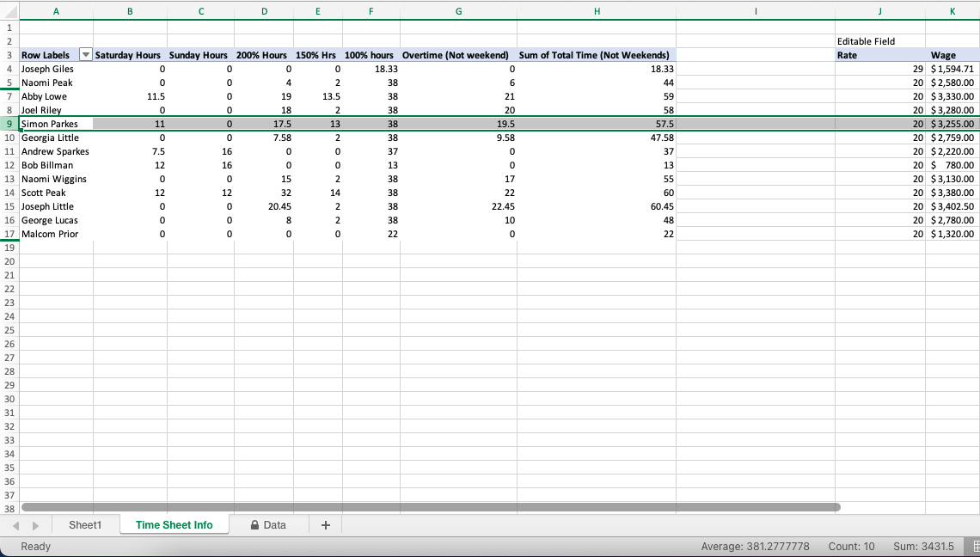Click the 100% hours header cell
Viewport: 980px width, 557px height.
click(x=371, y=55)
